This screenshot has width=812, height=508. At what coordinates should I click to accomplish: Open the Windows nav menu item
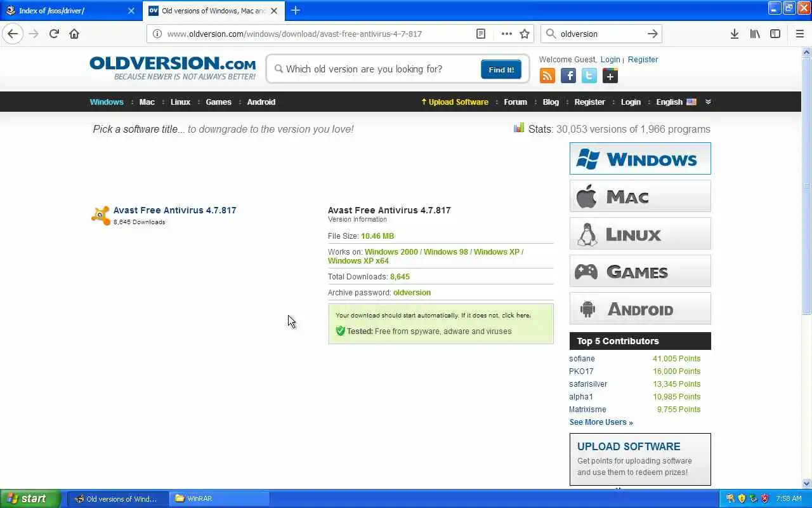click(x=107, y=102)
